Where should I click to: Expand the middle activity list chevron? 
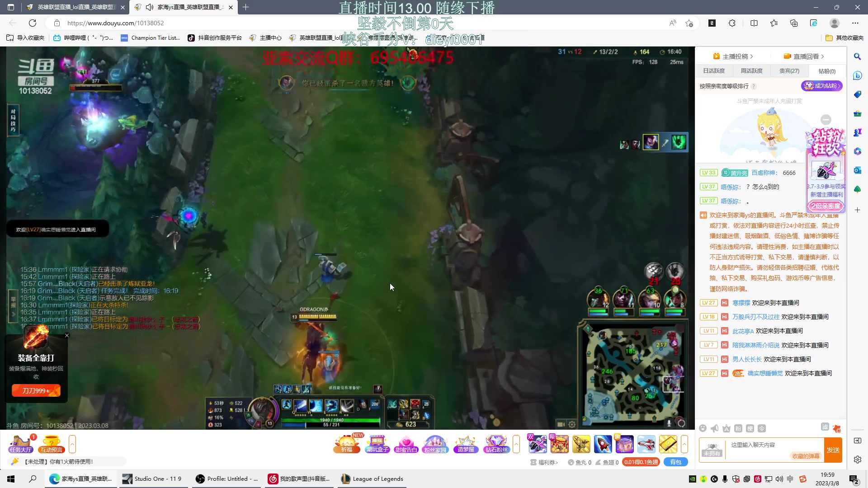(516, 444)
